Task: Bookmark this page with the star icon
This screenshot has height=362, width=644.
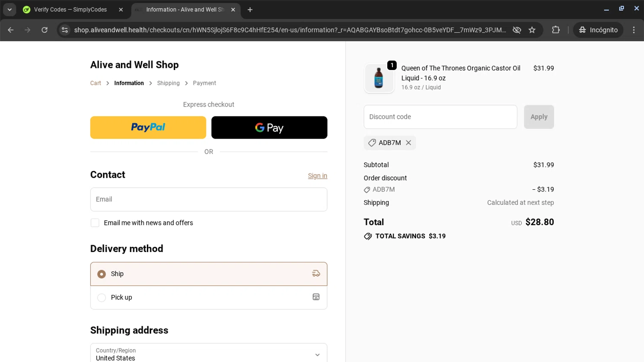Action: click(x=532, y=30)
